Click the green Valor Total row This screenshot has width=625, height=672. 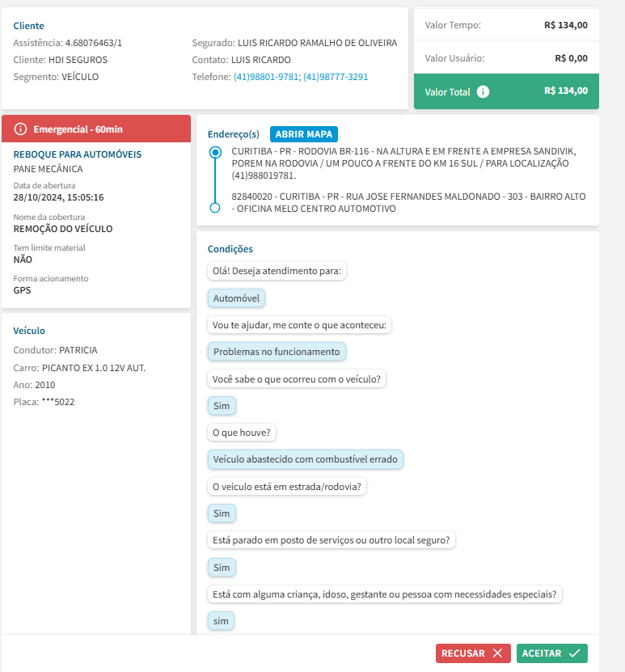(x=506, y=91)
